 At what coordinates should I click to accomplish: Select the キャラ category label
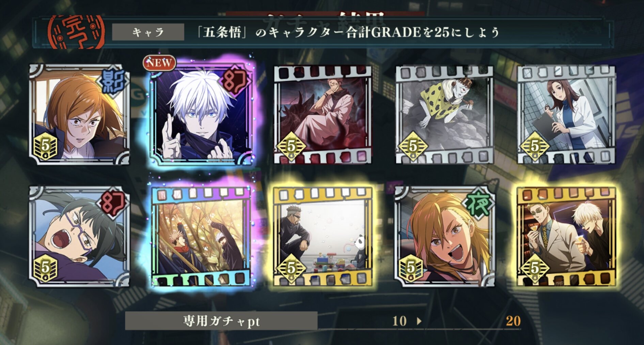(x=148, y=32)
